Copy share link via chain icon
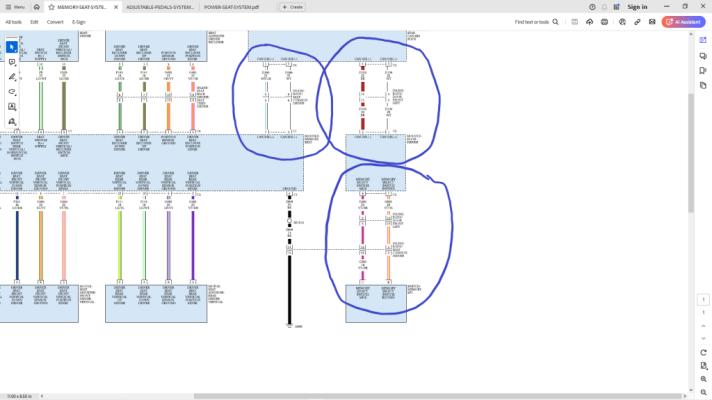 click(637, 22)
